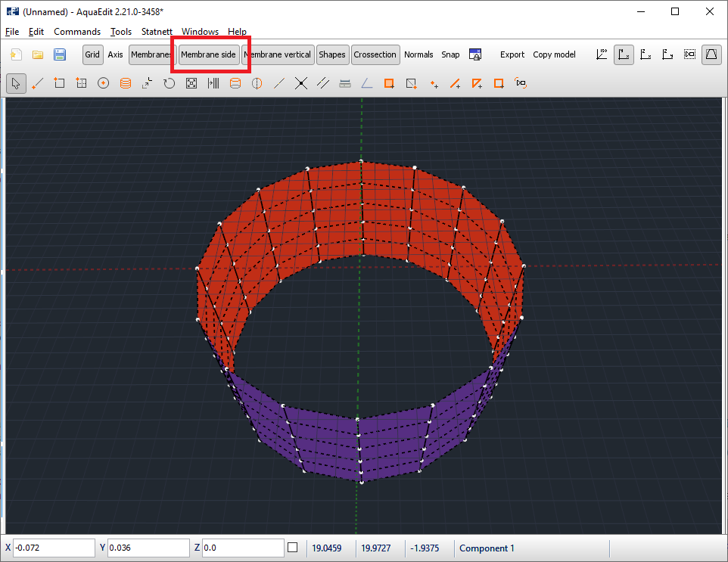The height and width of the screenshot is (562, 728).
Task: Click the Export button
Action: click(512, 54)
